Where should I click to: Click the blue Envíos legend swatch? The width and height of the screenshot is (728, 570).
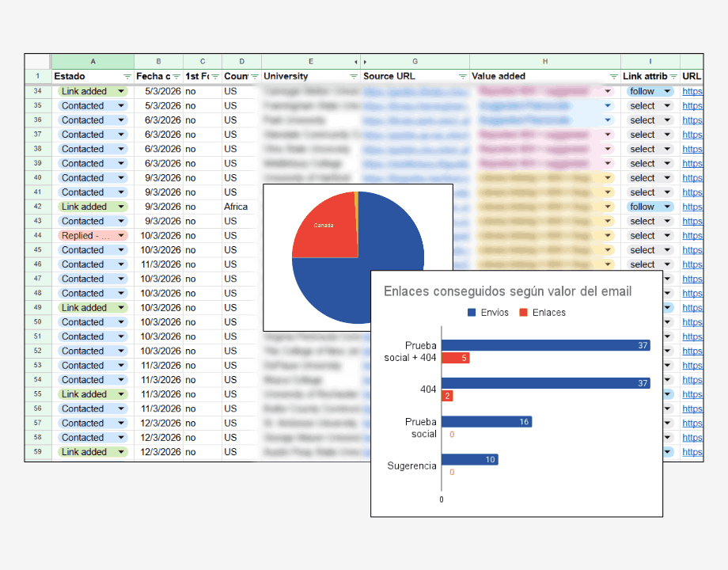472,313
